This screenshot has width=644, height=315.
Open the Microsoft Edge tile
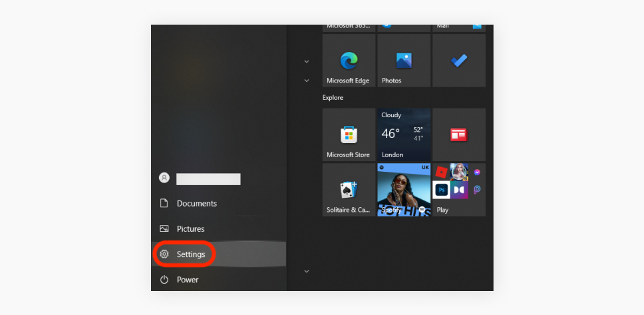click(349, 61)
